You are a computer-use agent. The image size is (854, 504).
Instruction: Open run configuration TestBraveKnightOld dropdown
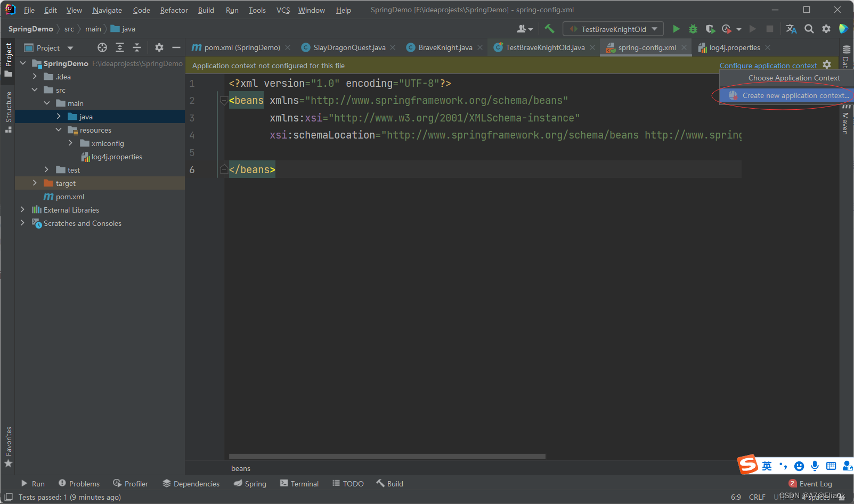(613, 29)
